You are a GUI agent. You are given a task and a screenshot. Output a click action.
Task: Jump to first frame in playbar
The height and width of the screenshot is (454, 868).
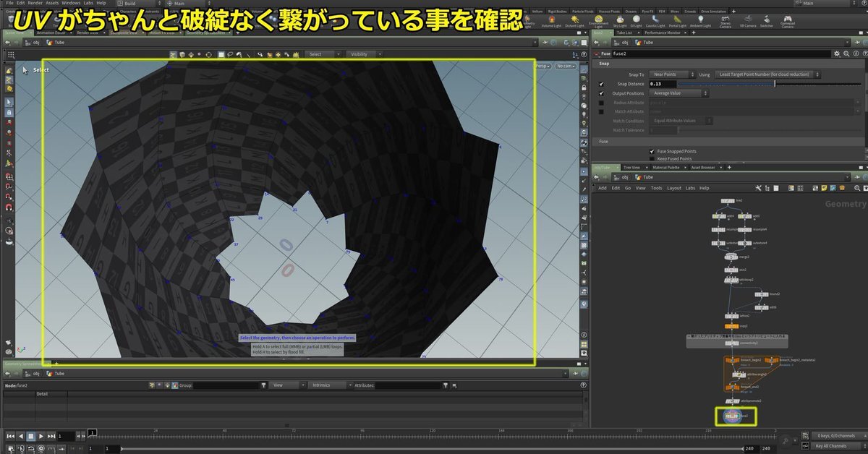[x=9, y=437]
